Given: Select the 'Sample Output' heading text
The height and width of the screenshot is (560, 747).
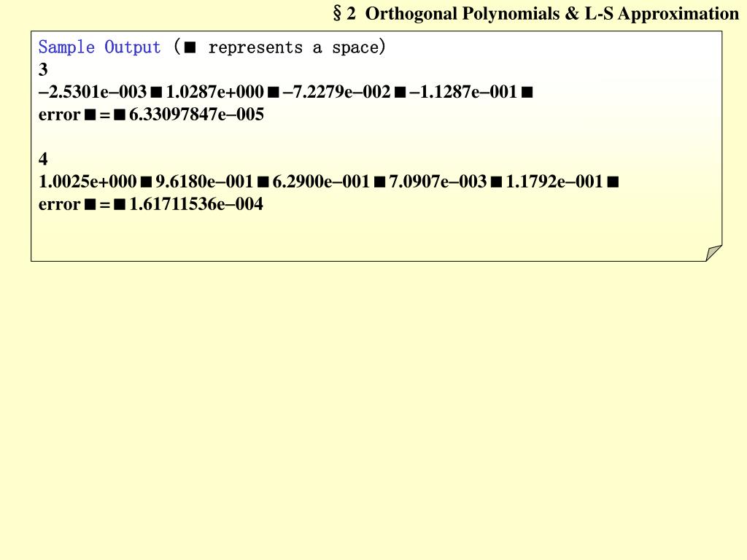Looking at the screenshot, I should [99, 47].
